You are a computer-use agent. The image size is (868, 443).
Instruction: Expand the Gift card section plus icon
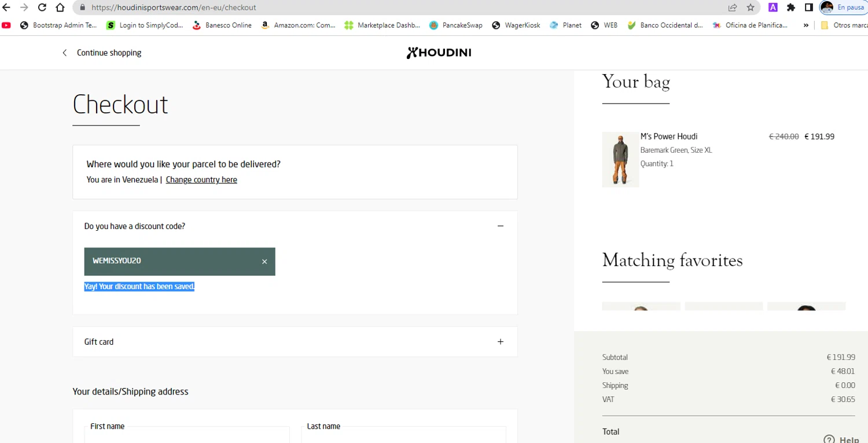tap(501, 342)
